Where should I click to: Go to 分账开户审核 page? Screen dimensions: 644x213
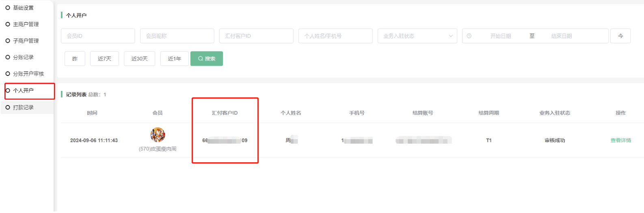[x=28, y=74]
